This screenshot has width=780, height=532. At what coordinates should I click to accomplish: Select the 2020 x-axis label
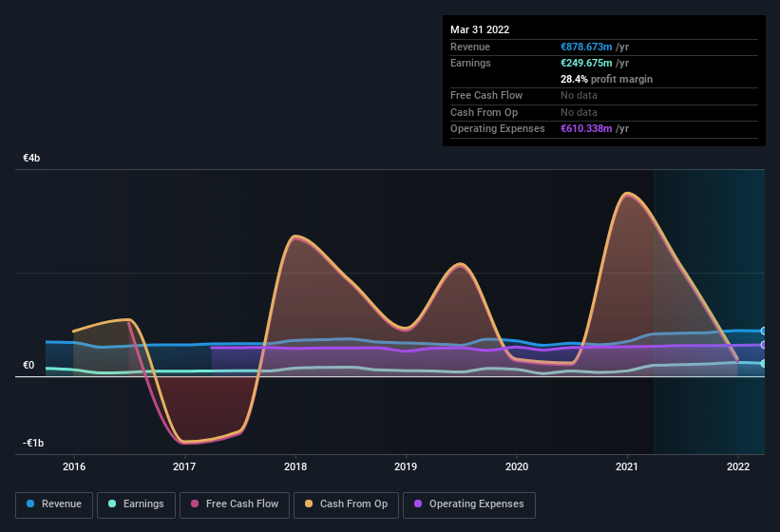coord(516,466)
